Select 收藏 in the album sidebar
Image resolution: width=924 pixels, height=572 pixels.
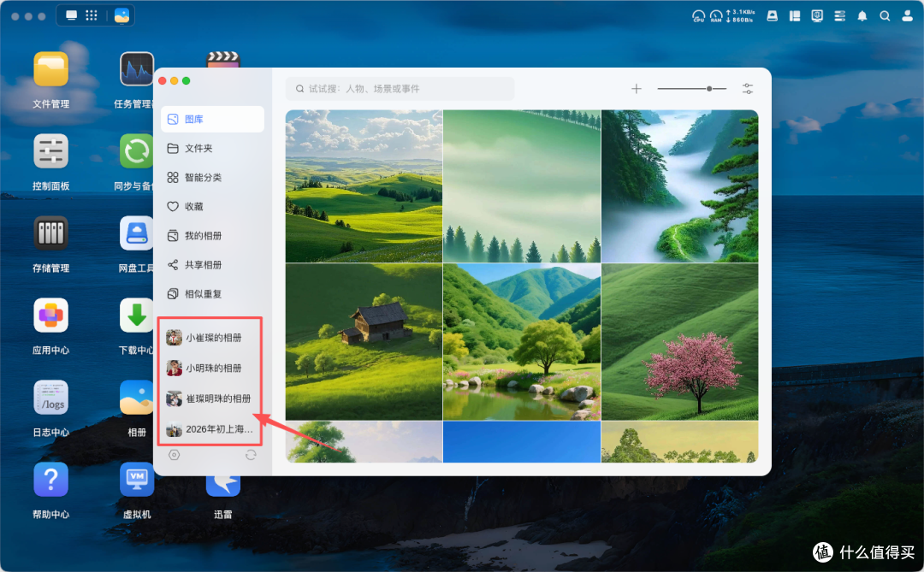point(212,207)
